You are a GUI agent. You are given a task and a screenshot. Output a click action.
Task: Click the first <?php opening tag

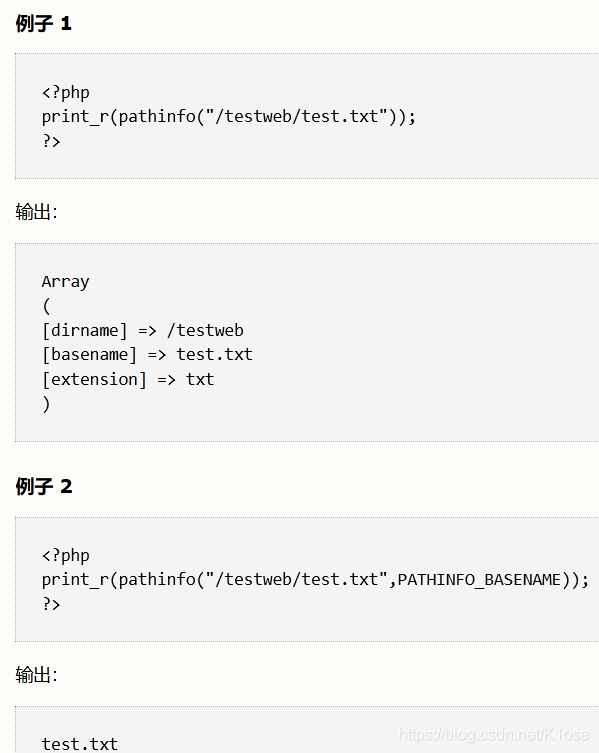pyautogui.click(x=65, y=93)
